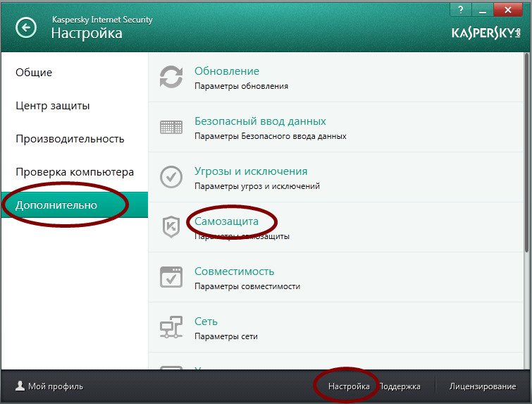Open the Совместимость settings link
Viewport: 532px width, 404px height.
point(234,271)
